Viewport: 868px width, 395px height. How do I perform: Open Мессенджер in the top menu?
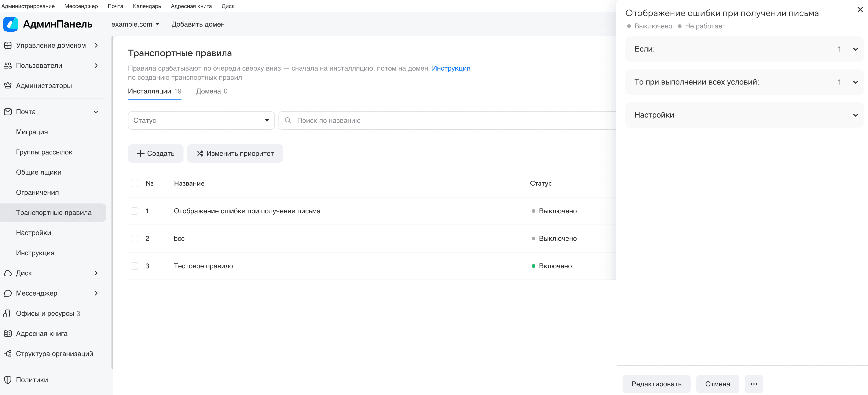coord(81,6)
